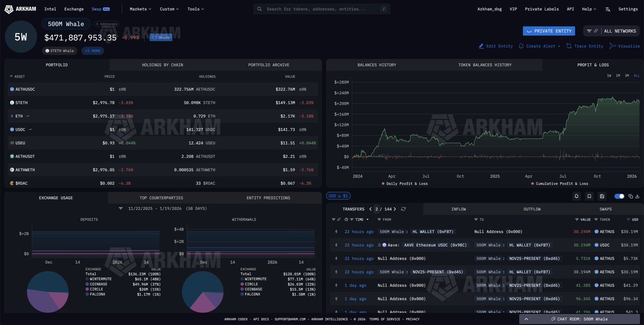Open the chat room 500M Whale bar
Screen dimensions: 644x325
[580, 319]
